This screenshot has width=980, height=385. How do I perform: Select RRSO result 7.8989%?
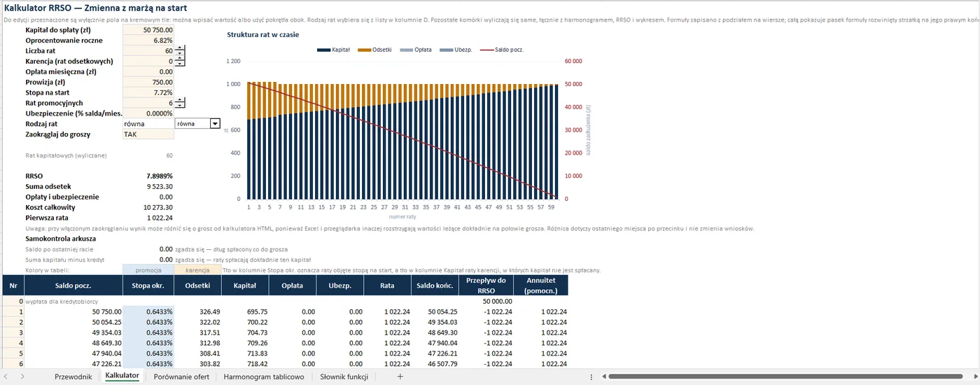[x=148, y=176]
